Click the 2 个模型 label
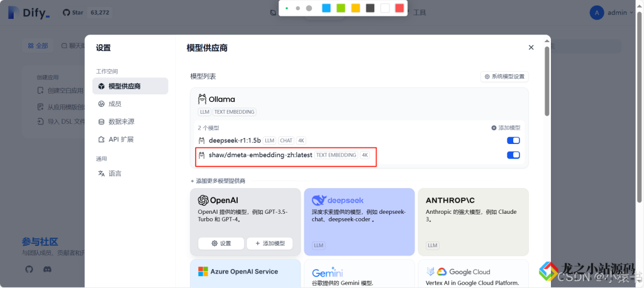The width and height of the screenshot is (644, 288). pyautogui.click(x=209, y=128)
